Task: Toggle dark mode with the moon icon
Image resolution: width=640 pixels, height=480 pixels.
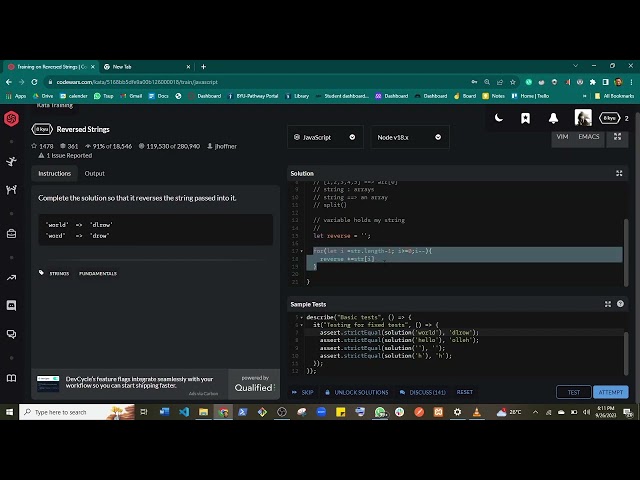Action: click(499, 118)
